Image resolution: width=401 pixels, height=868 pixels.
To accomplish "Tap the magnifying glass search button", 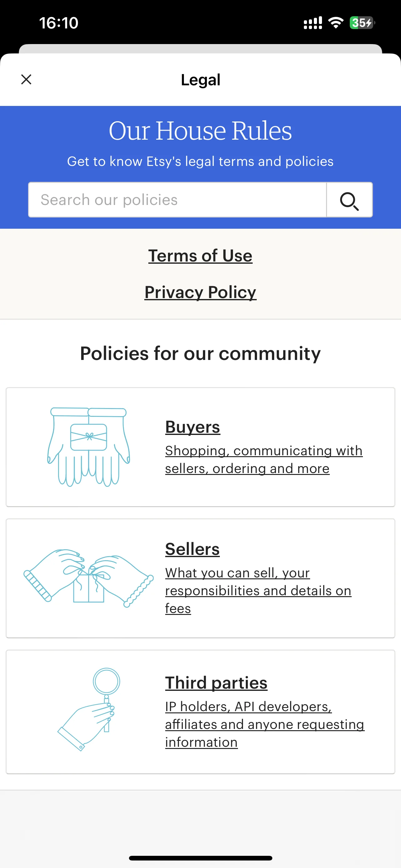I will tap(349, 200).
